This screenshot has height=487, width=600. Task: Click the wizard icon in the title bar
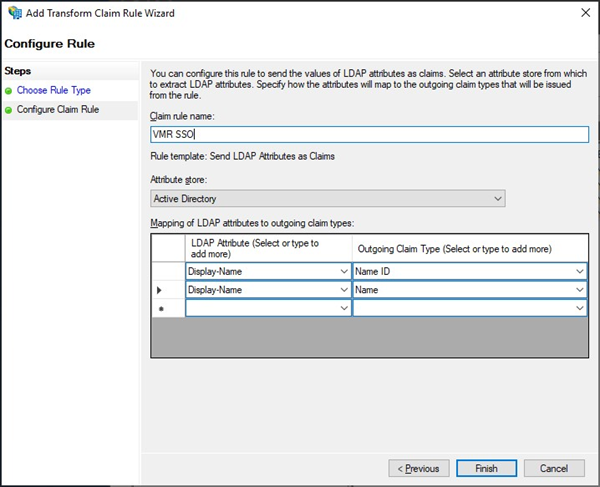click(x=13, y=14)
